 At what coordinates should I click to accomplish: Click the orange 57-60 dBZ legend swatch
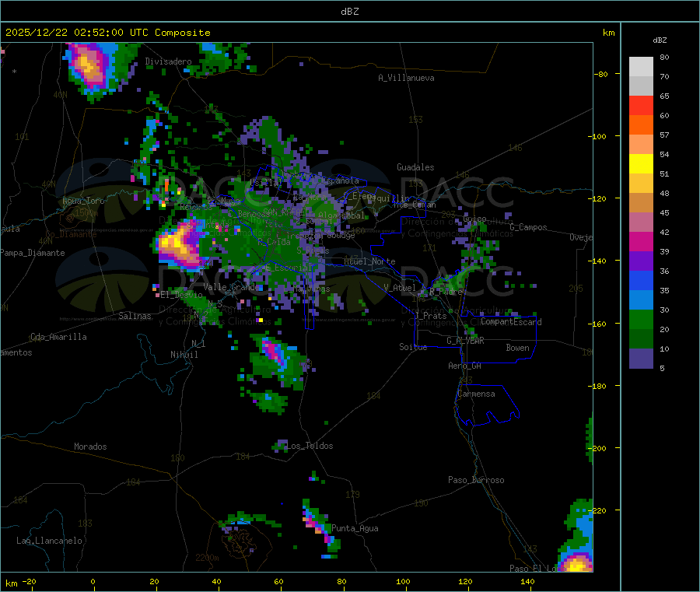click(x=641, y=125)
